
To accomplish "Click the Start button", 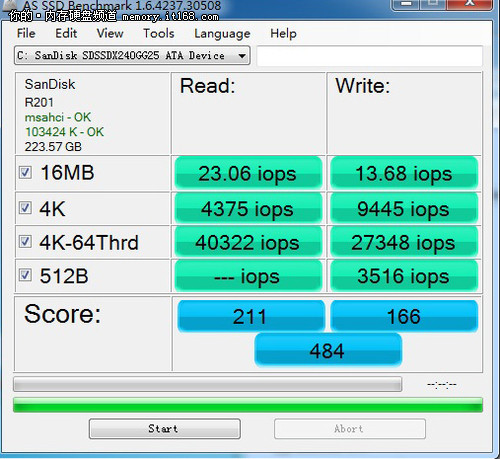I will [165, 429].
